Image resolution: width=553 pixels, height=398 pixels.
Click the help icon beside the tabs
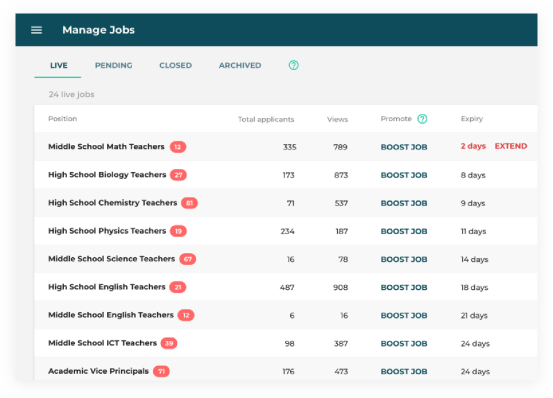pyautogui.click(x=293, y=65)
